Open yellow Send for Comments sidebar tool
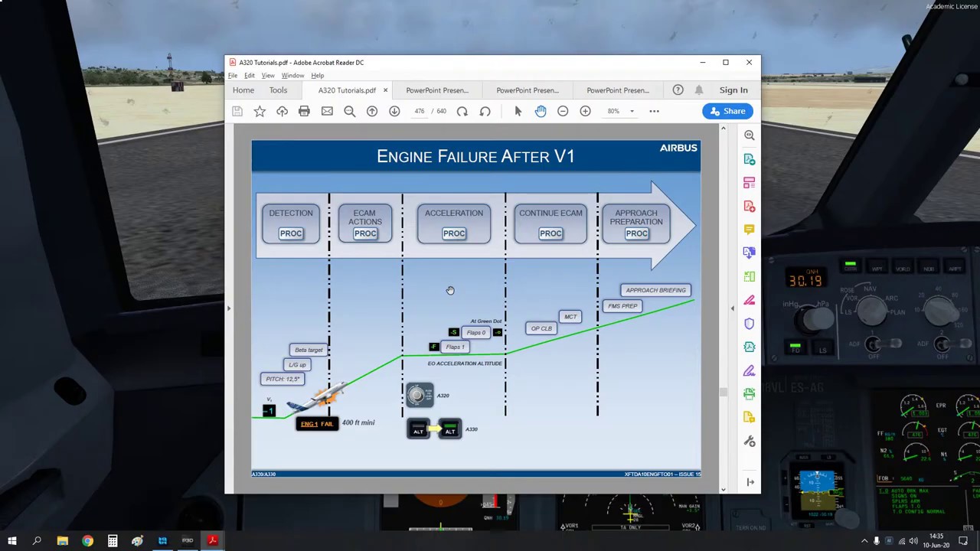 (750, 418)
